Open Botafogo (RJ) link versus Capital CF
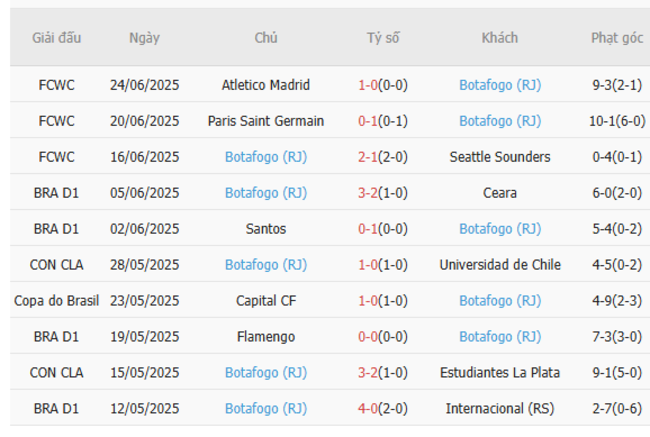 [499, 301]
